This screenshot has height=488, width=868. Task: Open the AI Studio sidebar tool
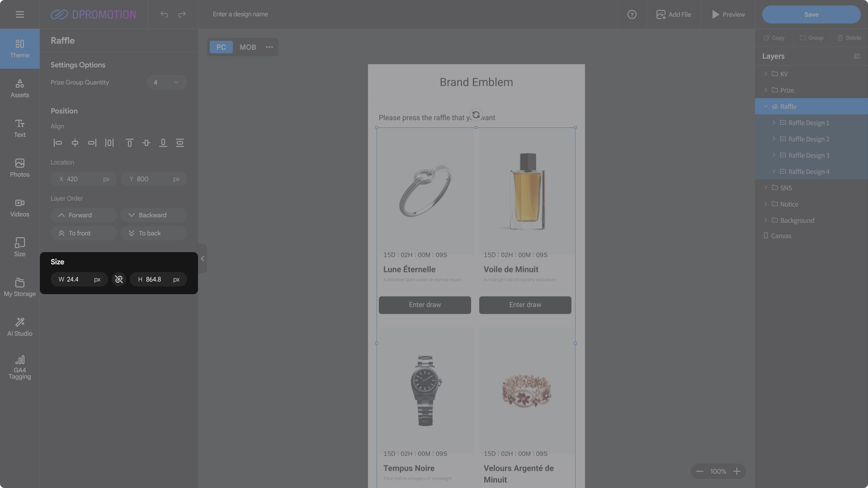pyautogui.click(x=19, y=327)
